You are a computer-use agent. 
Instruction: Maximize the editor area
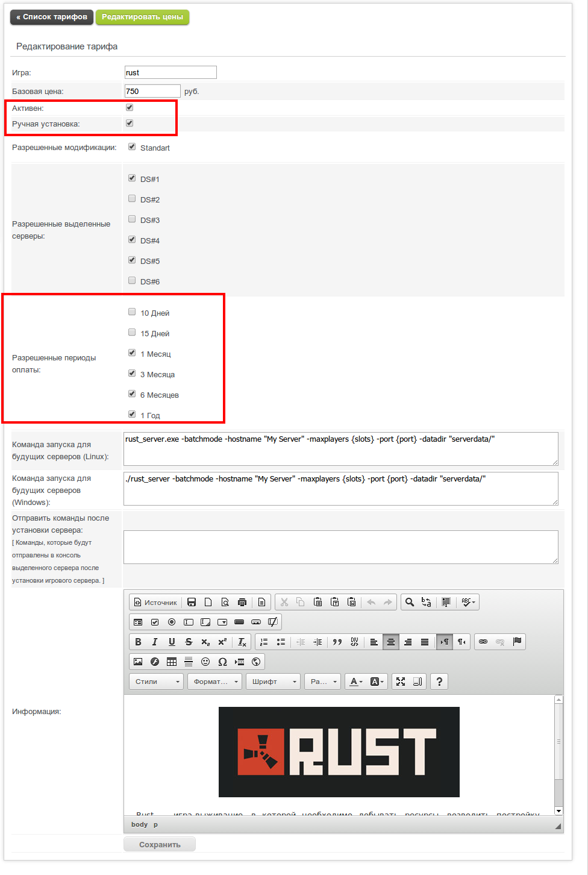(401, 682)
